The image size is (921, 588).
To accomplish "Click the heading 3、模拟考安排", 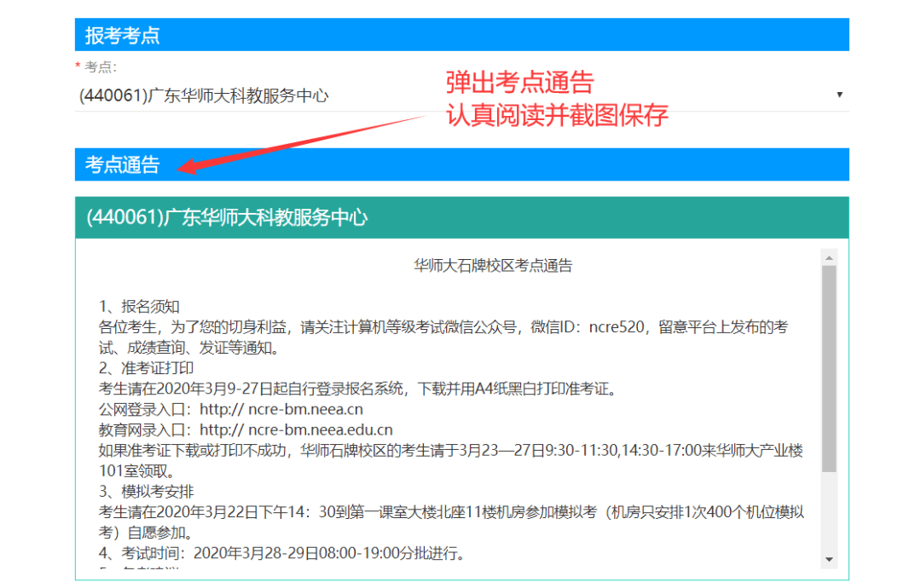I will [x=147, y=491].
